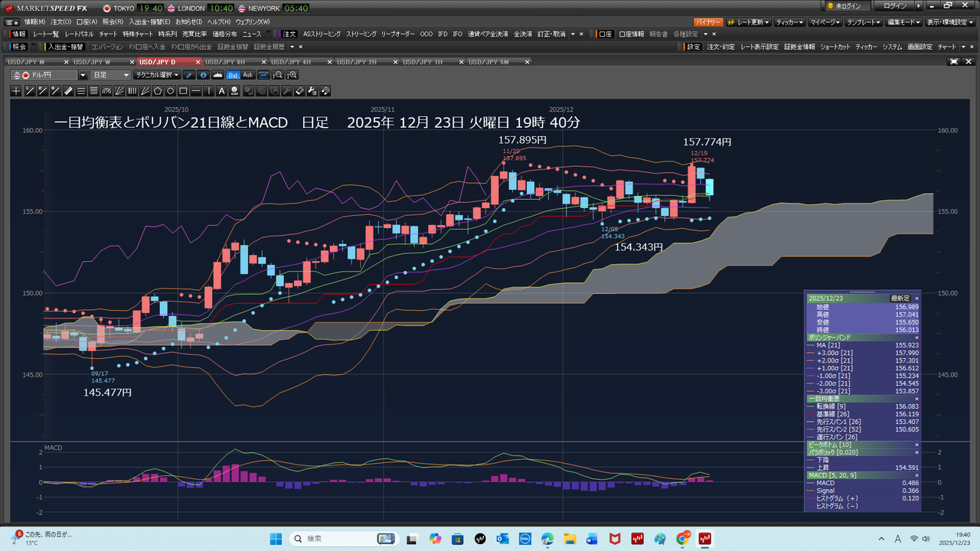980x551 pixels.
Task: Toggle the 最新足 latest-bar button
Action: (900, 298)
